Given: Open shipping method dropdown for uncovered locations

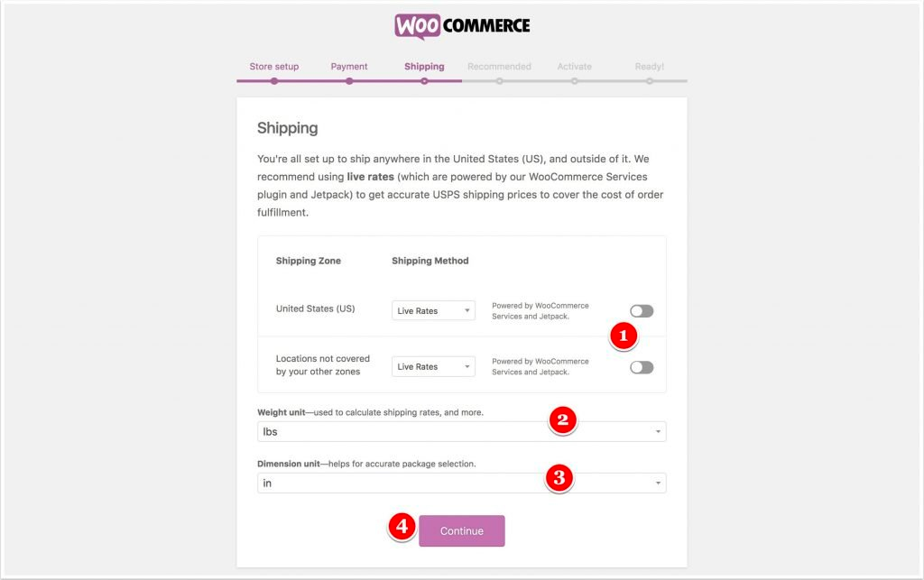Looking at the screenshot, I should point(433,365).
